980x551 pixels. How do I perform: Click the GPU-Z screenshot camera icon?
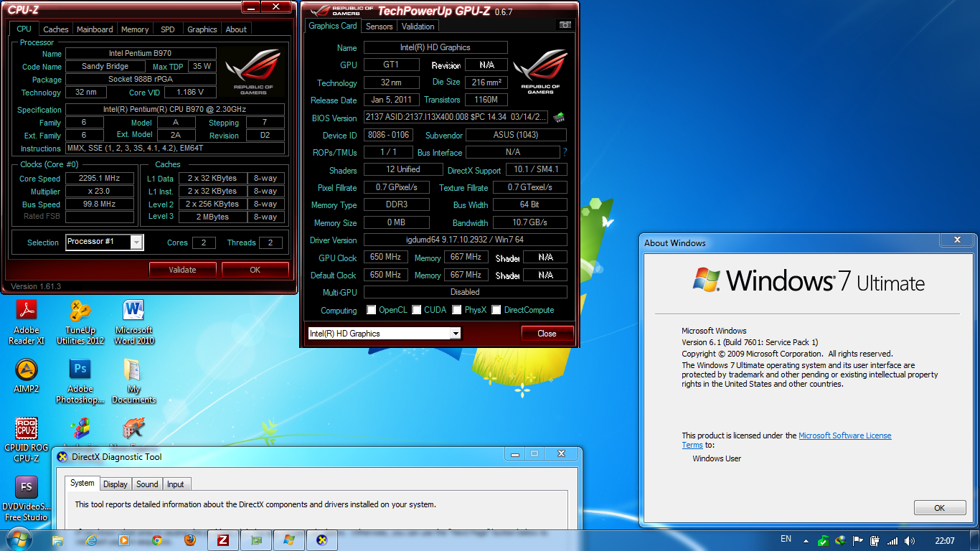click(x=565, y=25)
